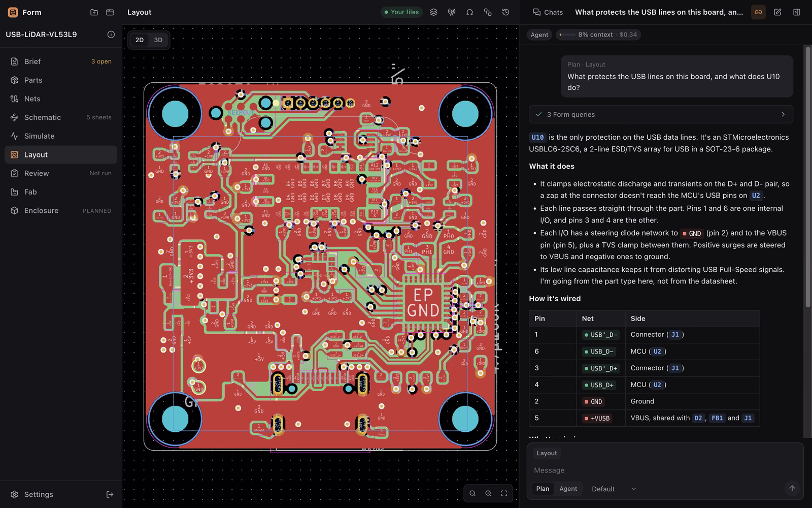Click the Form app logo

pos(13,12)
